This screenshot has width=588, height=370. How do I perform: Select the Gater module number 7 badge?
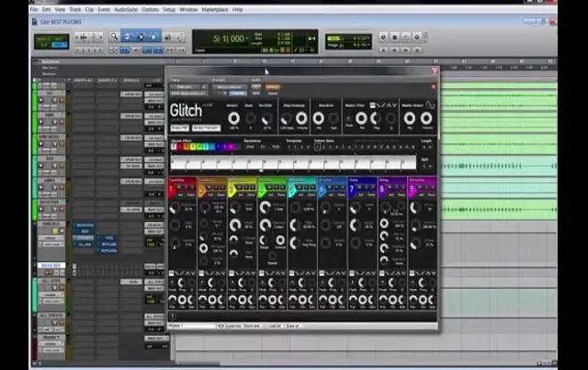point(352,190)
